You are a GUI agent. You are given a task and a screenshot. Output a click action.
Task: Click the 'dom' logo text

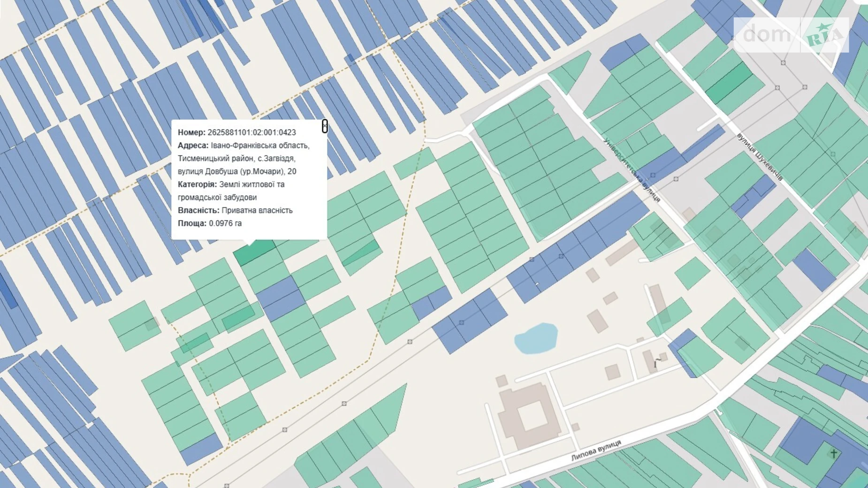766,34
